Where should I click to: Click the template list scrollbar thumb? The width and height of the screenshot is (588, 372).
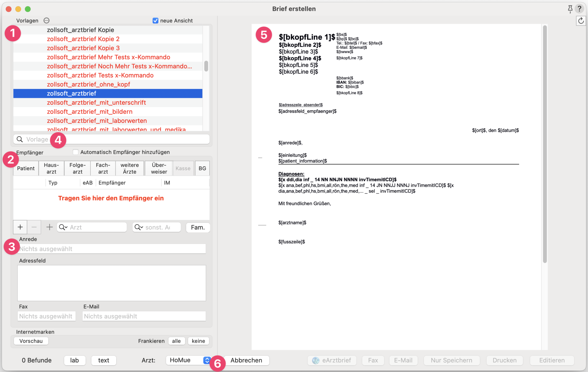(206, 66)
